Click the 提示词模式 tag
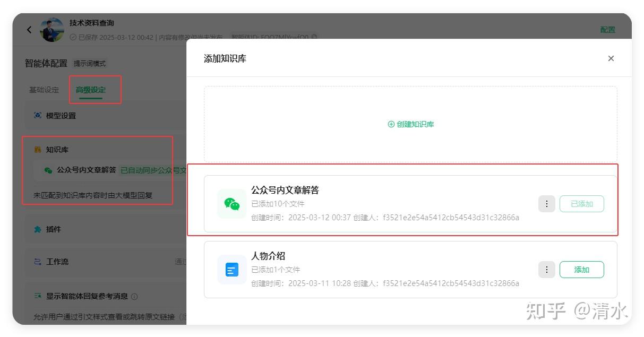Viewport: 644px width, 337px height. 90,63
